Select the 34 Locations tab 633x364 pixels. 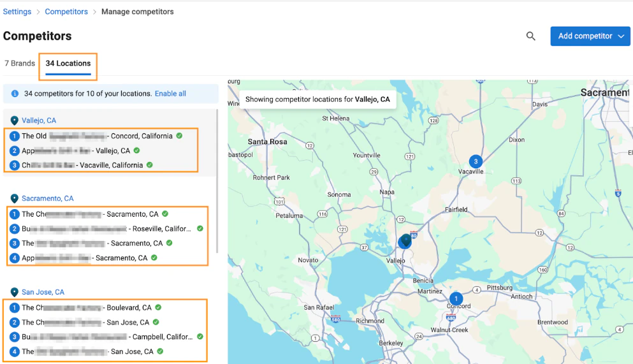click(68, 63)
